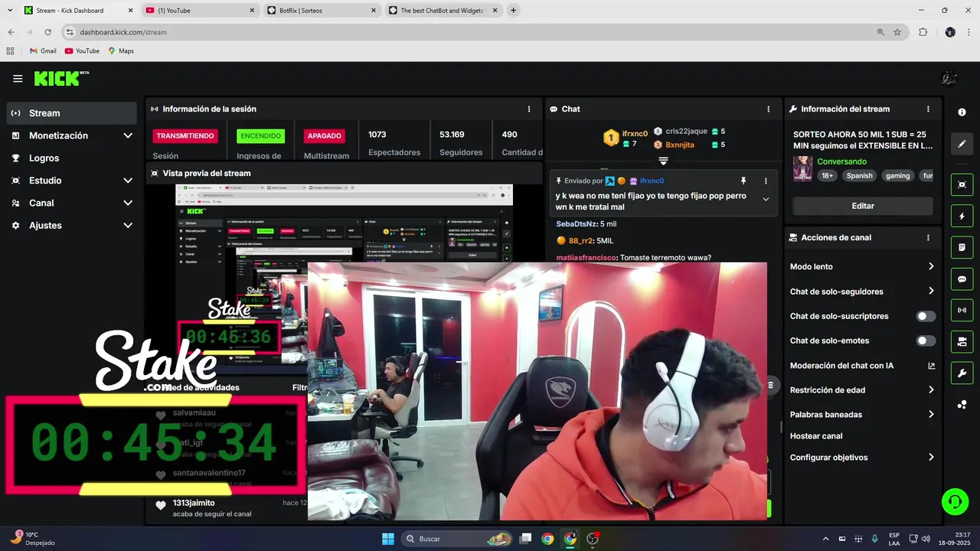Switch to the BotRix | Sorteos tab
This screenshot has width=980, height=551.
321,11
